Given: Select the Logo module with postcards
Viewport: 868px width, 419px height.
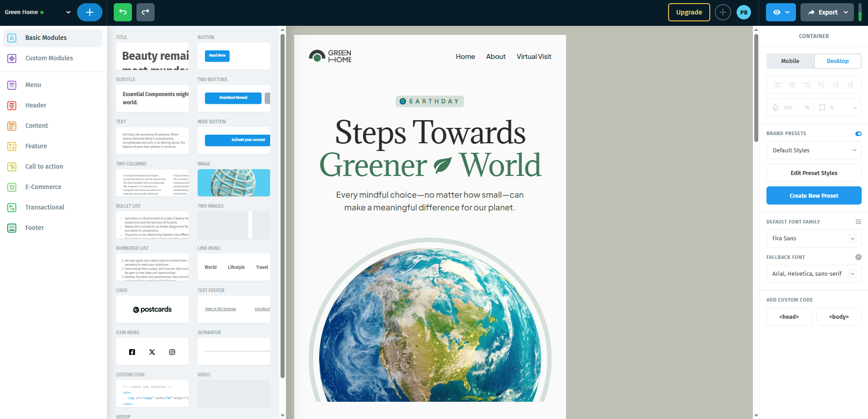Looking at the screenshot, I should 152,309.
